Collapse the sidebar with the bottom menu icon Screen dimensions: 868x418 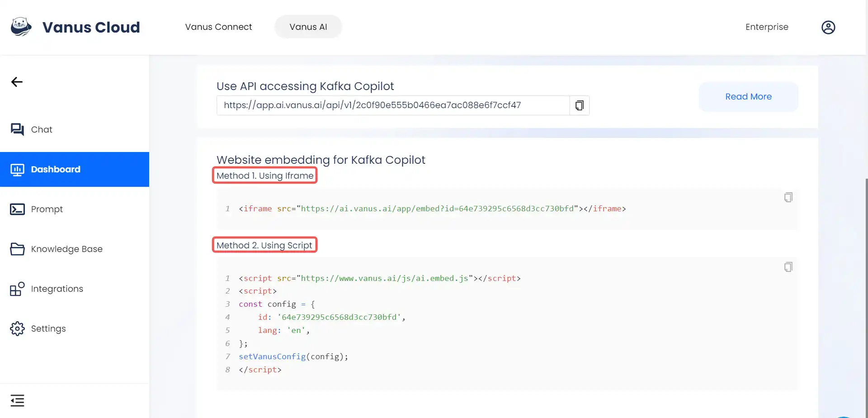tap(17, 400)
